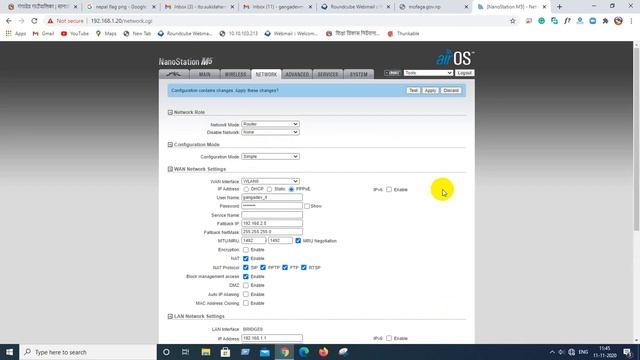
Task: Click the Logout button
Action: tap(464, 73)
